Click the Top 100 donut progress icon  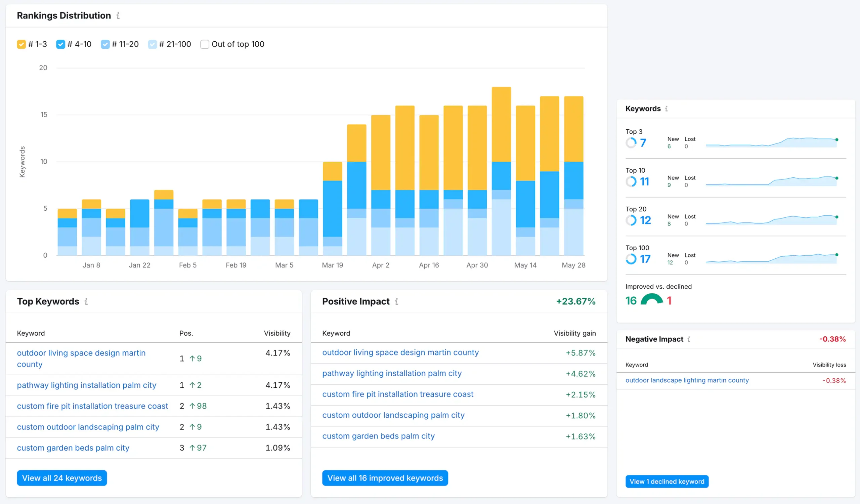631,259
